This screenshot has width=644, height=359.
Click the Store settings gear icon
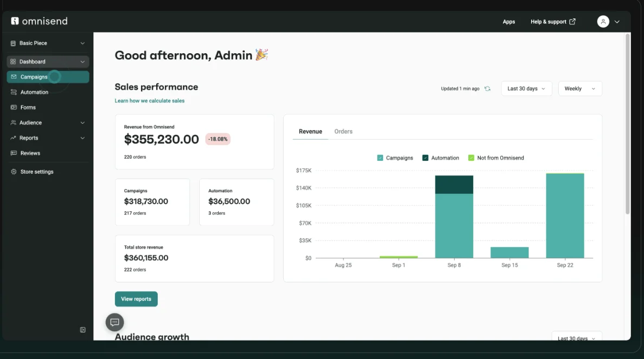[x=14, y=172]
